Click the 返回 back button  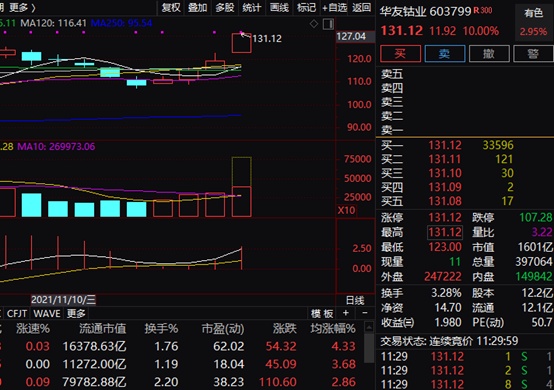(361, 7)
